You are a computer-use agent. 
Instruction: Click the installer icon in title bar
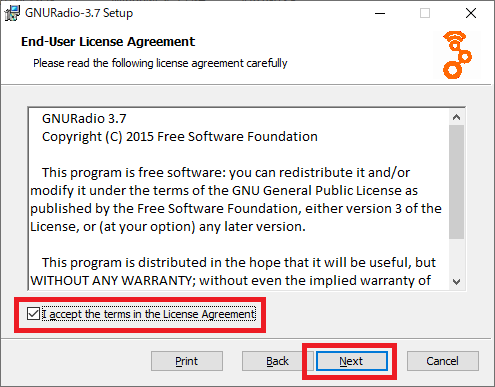tap(12, 13)
